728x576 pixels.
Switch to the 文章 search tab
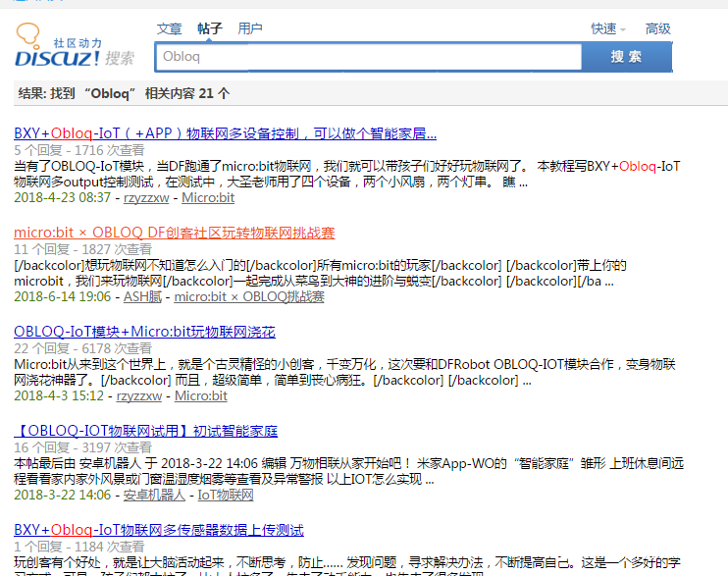pyautogui.click(x=169, y=28)
